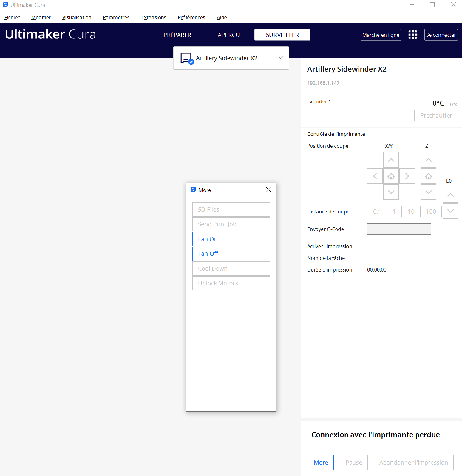The height and width of the screenshot is (476, 462).
Task: Click the Contrôle de l'imprimante heading
Action: [336, 134]
